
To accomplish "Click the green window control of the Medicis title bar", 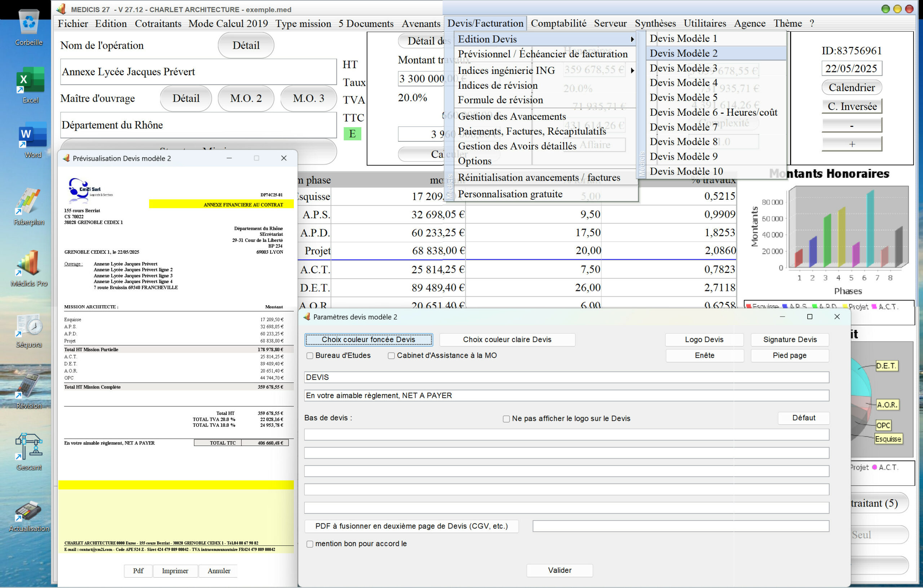I will (x=886, y=9).
